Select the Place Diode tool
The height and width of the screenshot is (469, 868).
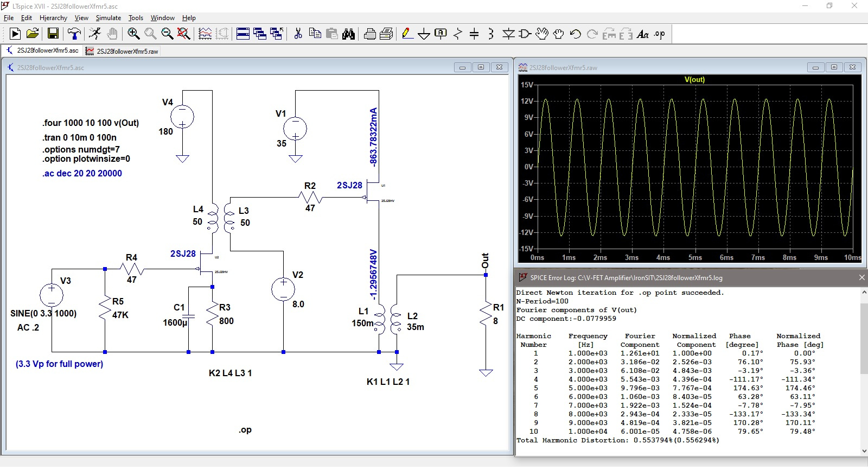click(x=508, y=34)
